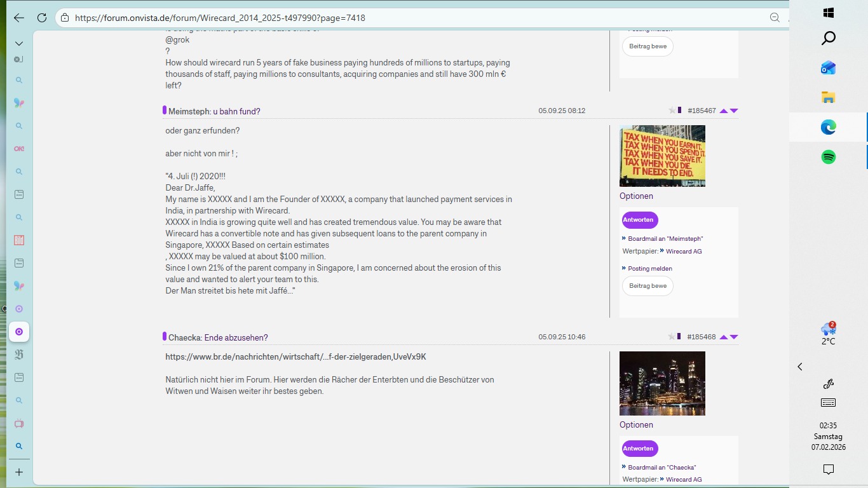Open the zoom magnifier in address bar
Image resolution: width=868 pixels, height=488 pixels.
coord(775,18)
